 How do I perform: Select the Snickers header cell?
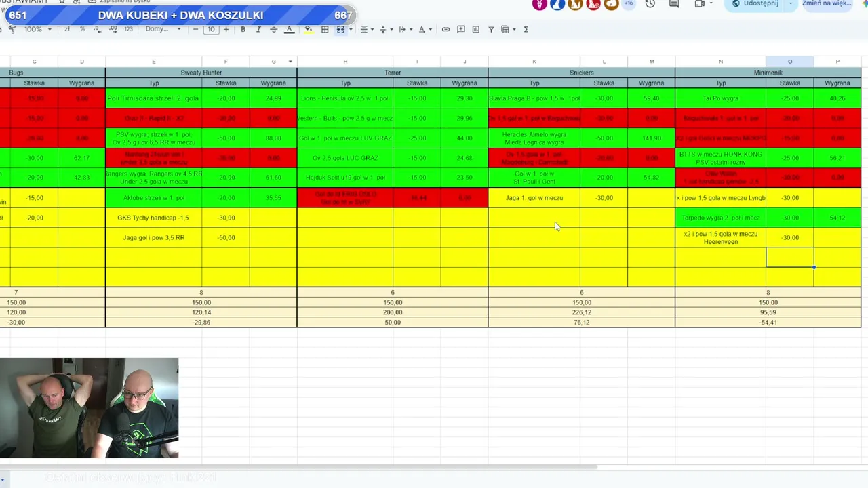click(x=582, y=73)
